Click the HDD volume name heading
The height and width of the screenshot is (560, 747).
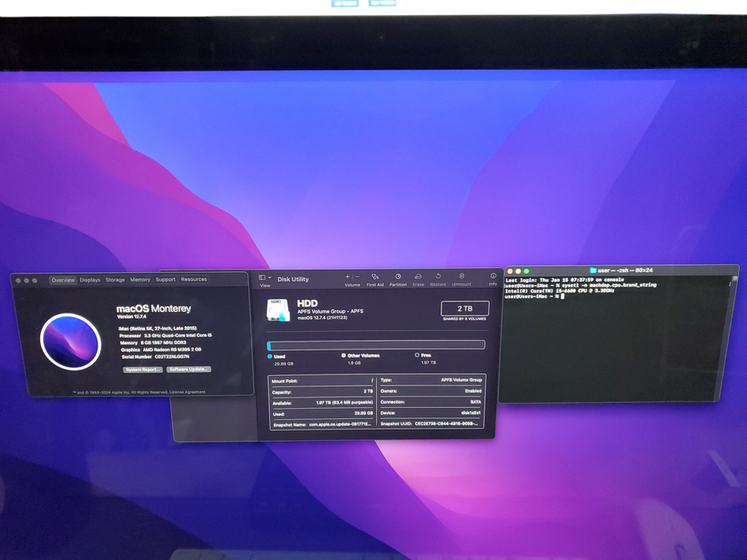(307, 303)
